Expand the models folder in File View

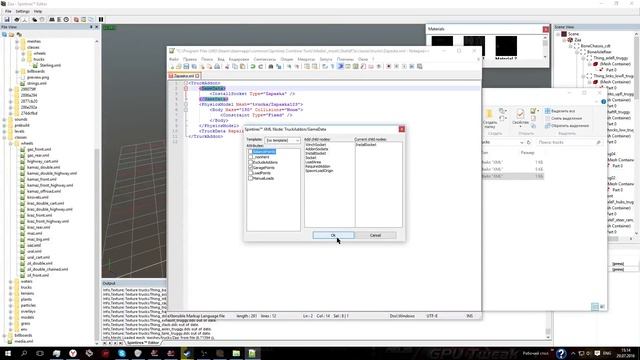[x=11, y=317]
